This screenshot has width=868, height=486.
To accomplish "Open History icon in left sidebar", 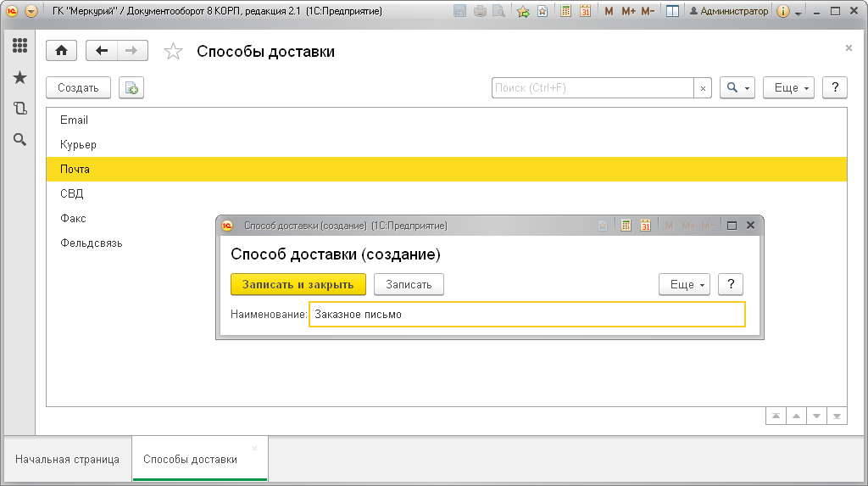I will coord(20,108).
